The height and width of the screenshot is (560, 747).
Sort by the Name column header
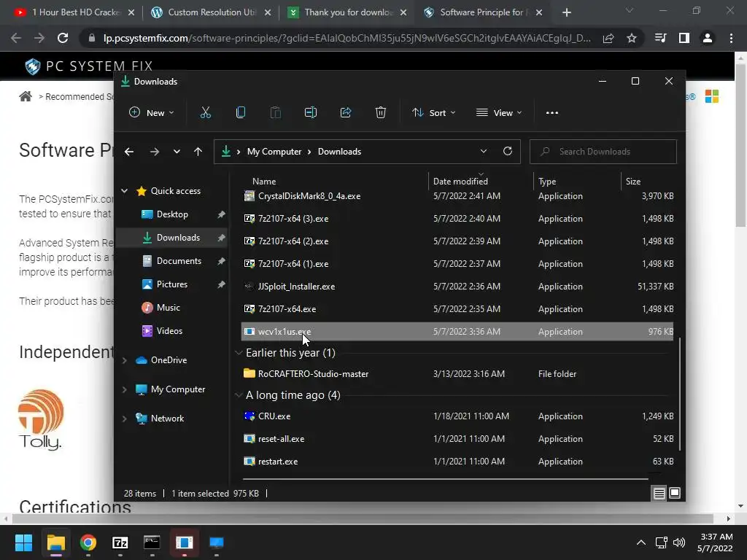pos(264,182)
